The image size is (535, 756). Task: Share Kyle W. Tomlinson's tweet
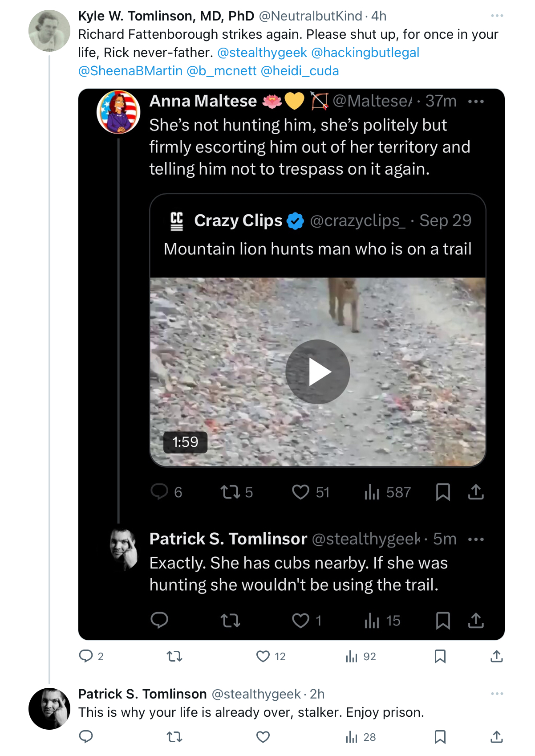(496, 656)
